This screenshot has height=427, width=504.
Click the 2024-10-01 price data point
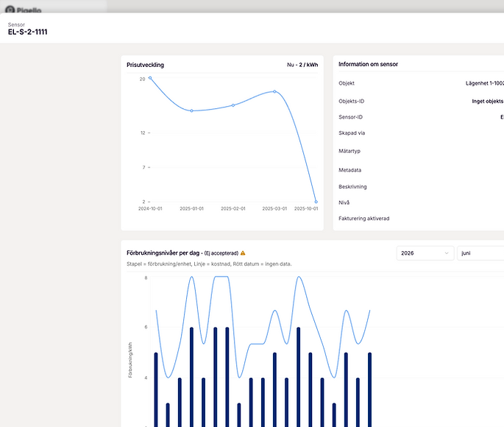tap(150, 78)
